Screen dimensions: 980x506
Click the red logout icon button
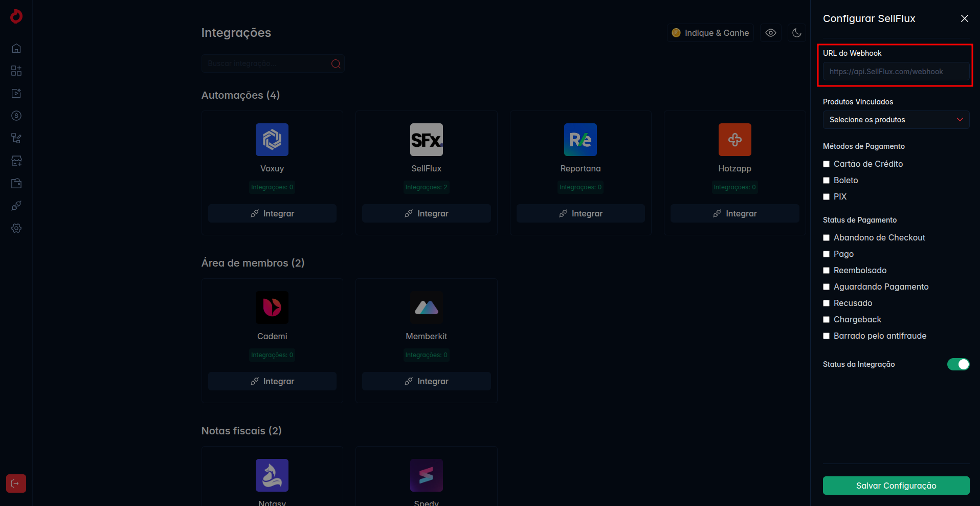click(16, 483)
